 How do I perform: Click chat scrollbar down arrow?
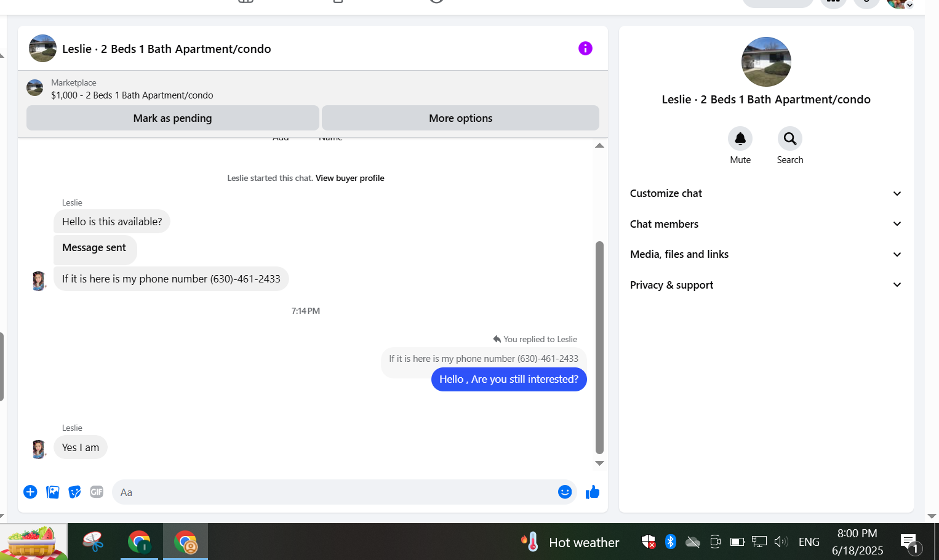(x=599, y=463)
